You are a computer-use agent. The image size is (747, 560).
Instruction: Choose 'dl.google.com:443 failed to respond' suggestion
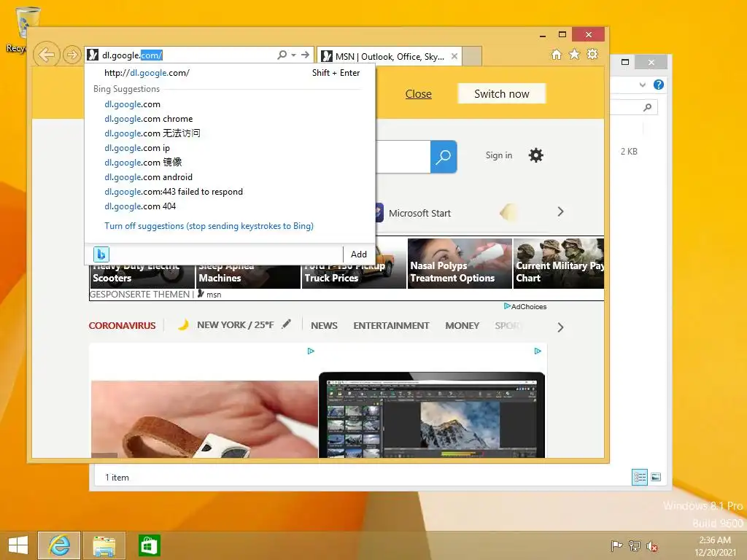click(x=174, y=192)
